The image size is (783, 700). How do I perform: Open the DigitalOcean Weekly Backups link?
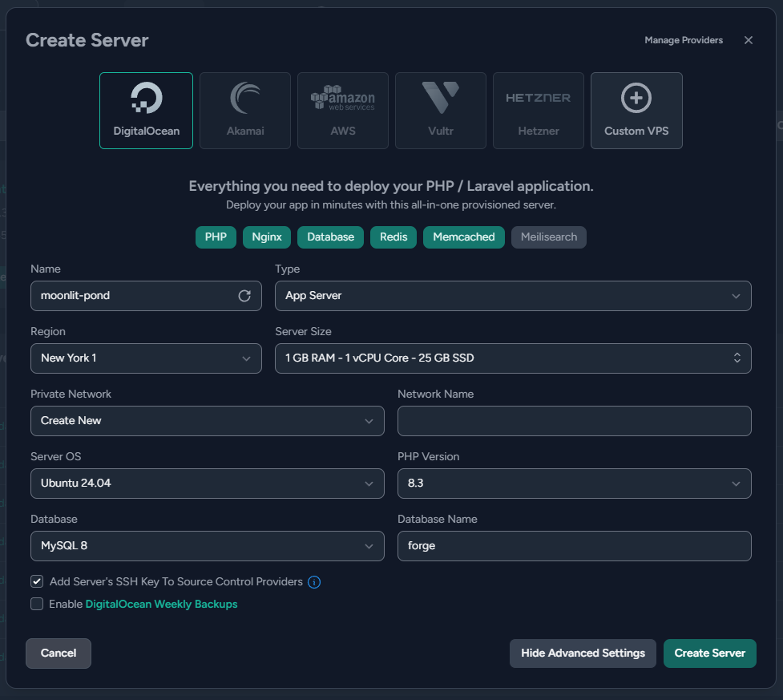[x=161, y=604]
